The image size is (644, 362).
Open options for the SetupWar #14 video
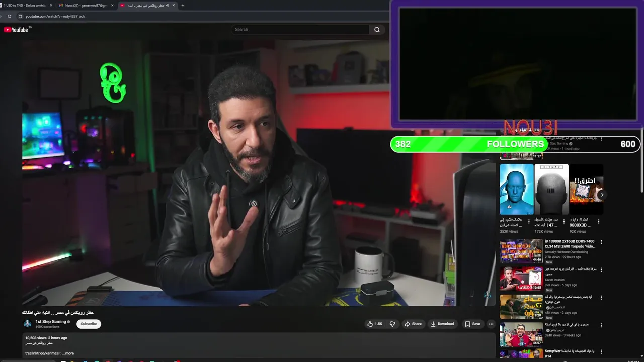pos(601,352)
